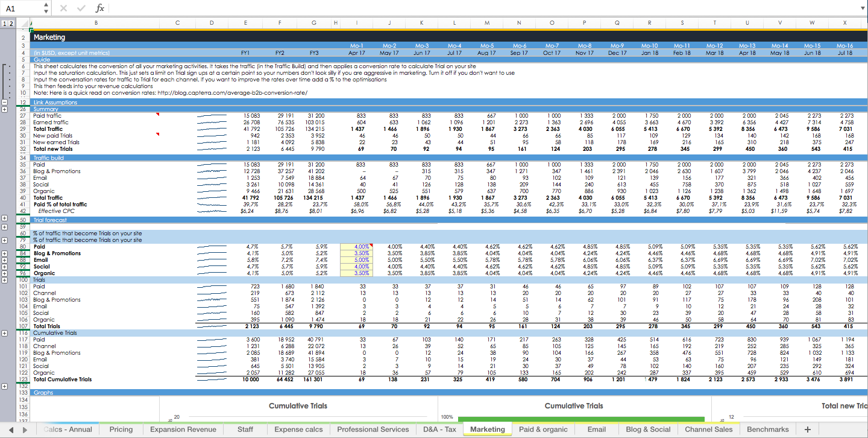Select the yellow Email 5,00% input cell
868x438 pixels.
coord(357,260)
